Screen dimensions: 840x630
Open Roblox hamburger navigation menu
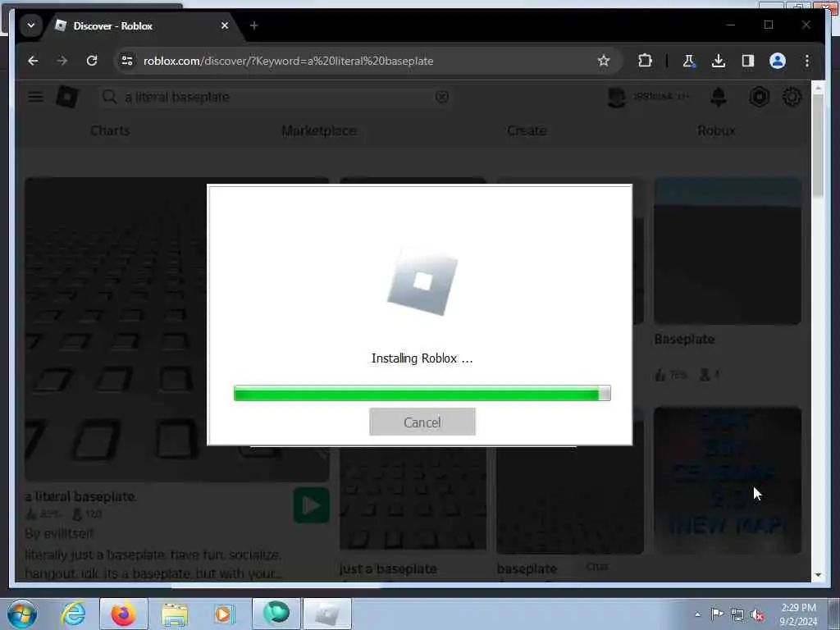tap(35, 97)
